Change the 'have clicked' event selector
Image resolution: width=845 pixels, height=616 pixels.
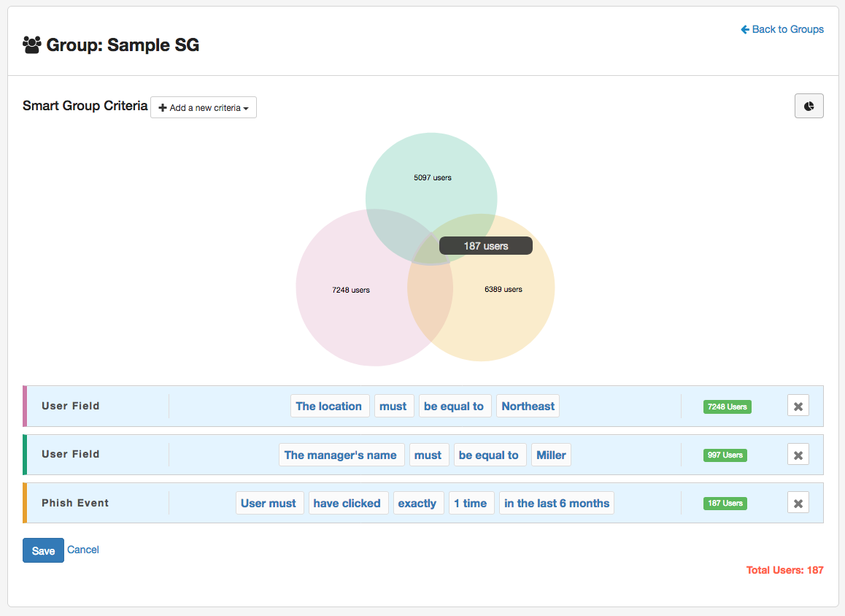pos(347,503)
